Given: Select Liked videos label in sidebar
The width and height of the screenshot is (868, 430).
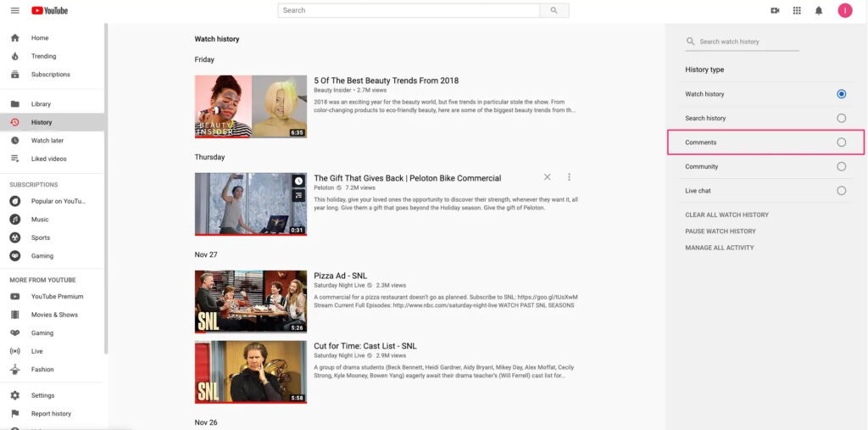Looking at the screenshot, I should click(x=48, y=159).
